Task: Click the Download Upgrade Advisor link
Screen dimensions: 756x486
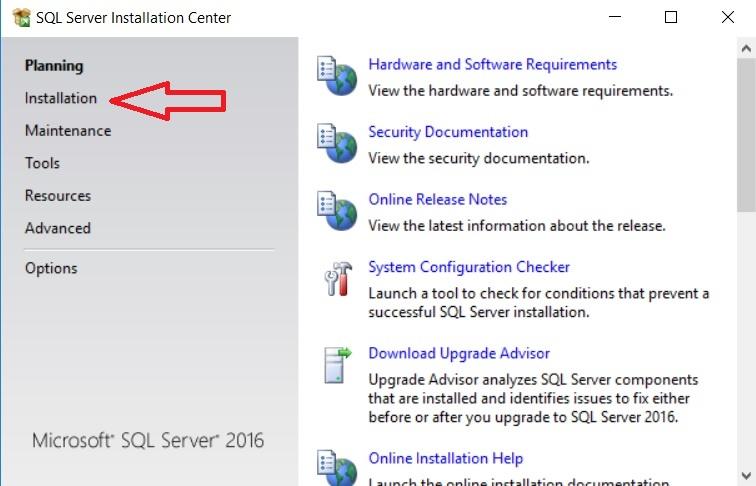Action: tap(459, 353)
